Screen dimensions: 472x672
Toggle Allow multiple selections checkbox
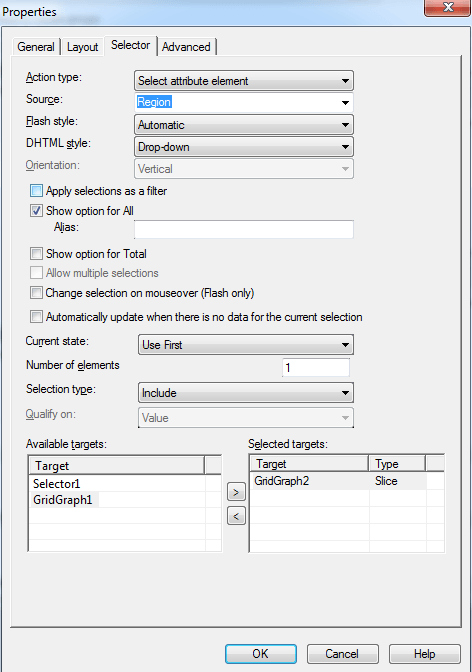(x=36, y=273)
